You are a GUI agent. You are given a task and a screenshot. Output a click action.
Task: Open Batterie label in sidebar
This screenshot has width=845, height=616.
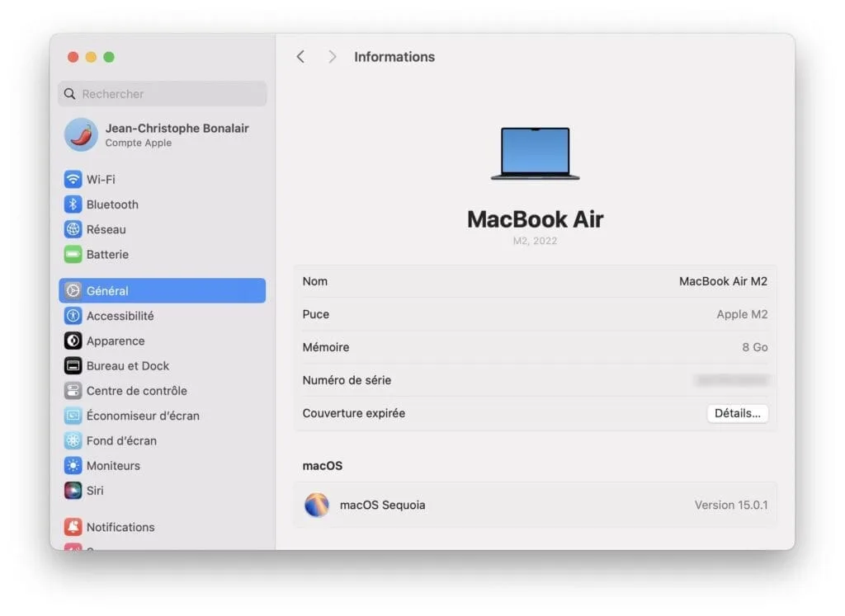point(108,254)
